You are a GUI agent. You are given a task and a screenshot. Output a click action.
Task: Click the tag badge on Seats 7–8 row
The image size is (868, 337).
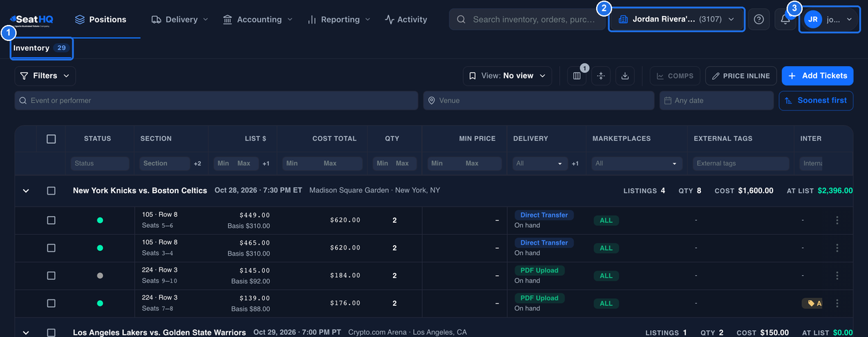[812, 304]
